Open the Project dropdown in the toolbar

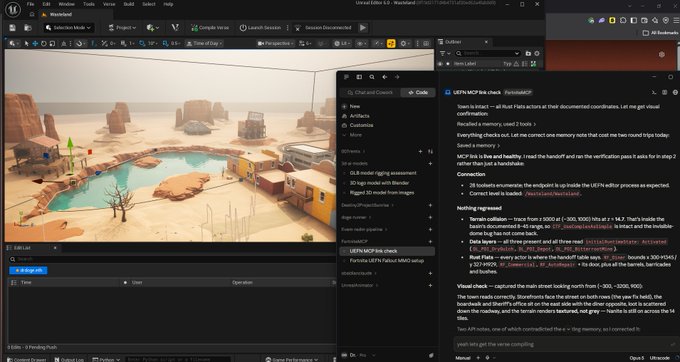point(122,28)
